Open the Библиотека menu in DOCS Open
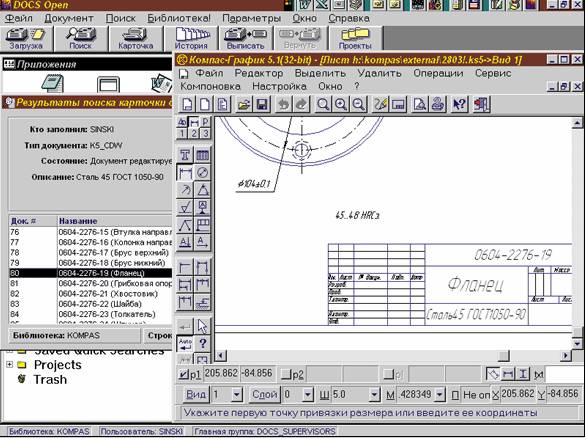 pos(179,18)
